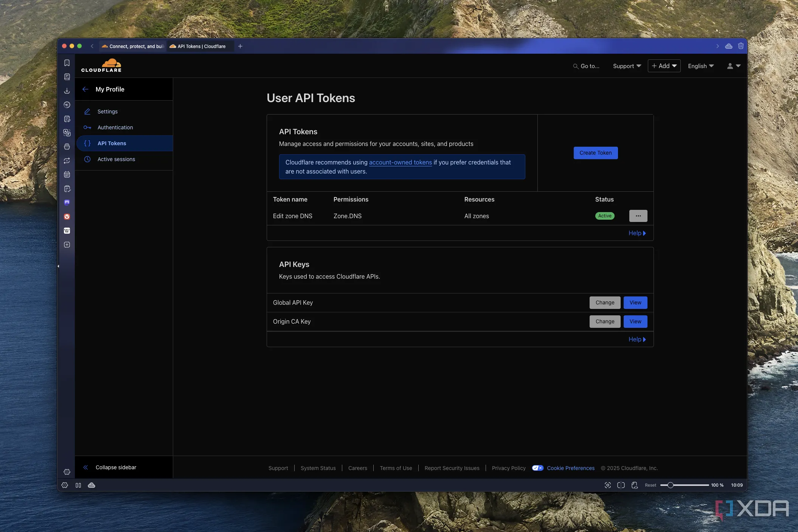Click the Active status badge

point(605,216)
